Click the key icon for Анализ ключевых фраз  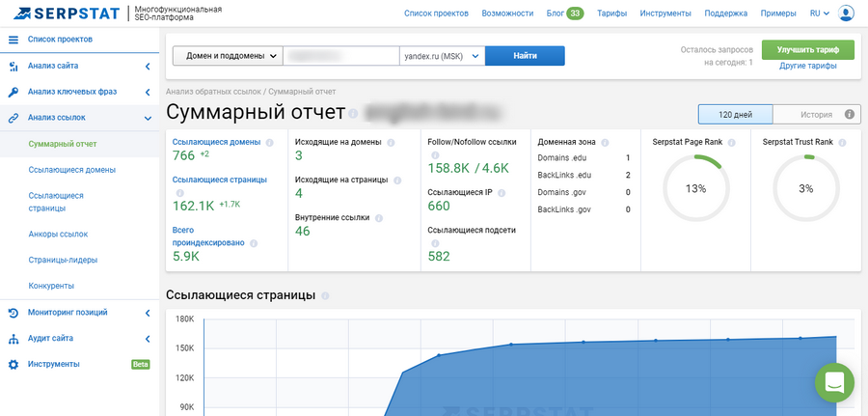click(x=14, y=92)
